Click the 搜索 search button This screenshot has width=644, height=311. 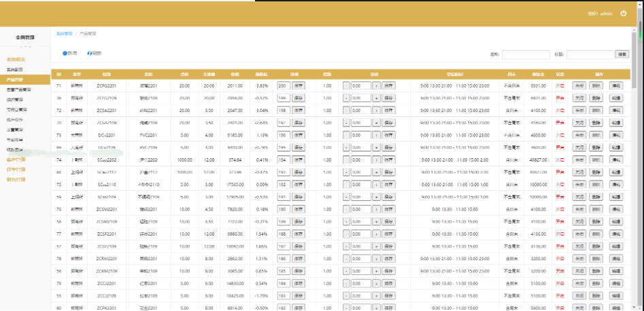[622, 54]
